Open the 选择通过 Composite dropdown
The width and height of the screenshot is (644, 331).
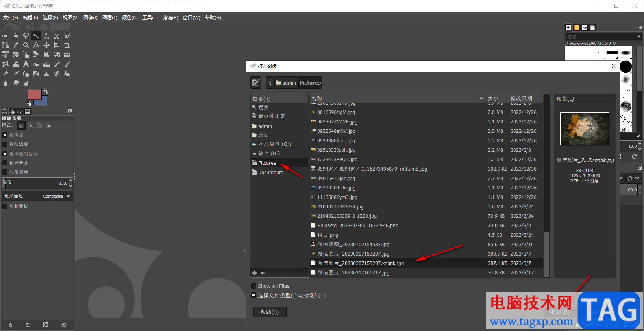[37, 196]
